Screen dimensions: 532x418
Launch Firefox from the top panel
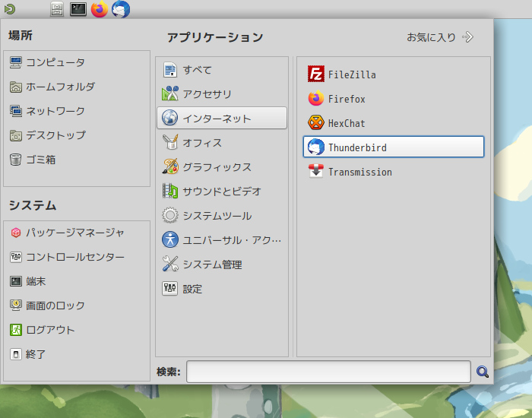point(100,9)
